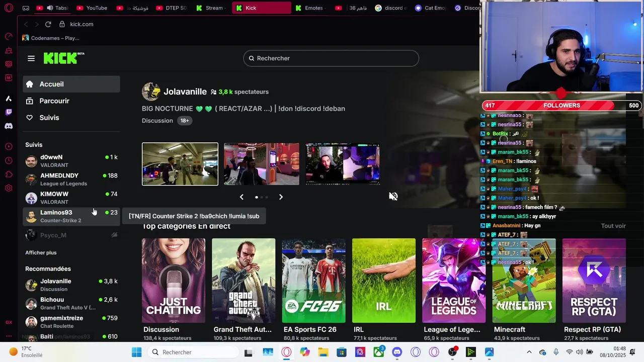Screen dimensions: 644x362
Task: Open Twitch panel in Opera sidebar
Action: (9, 112)
